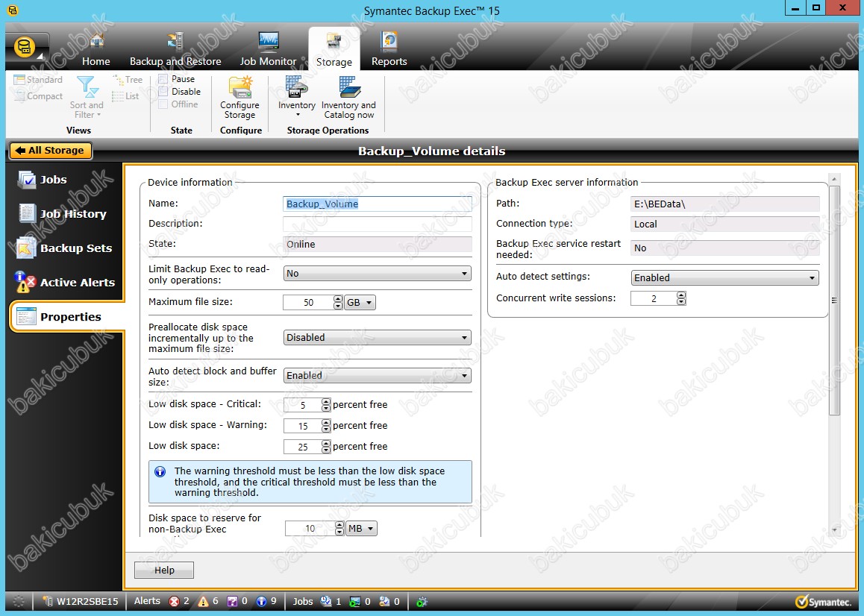864x616 pixels.
Task: Click the active jobs status icon
Action: pyautogui.click(x=325, y=601)
